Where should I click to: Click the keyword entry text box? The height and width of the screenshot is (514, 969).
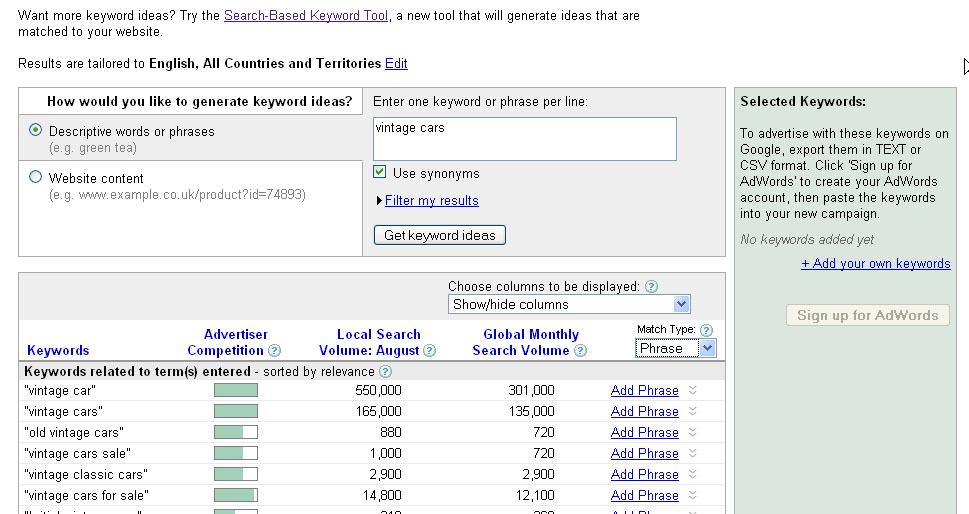(x=524, y=139)
